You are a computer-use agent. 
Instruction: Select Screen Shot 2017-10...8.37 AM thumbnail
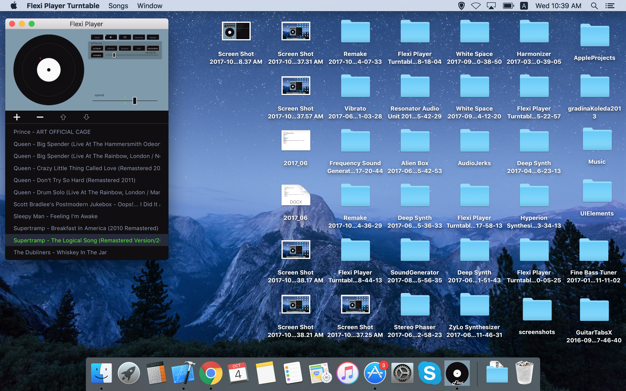pos(236,31)
